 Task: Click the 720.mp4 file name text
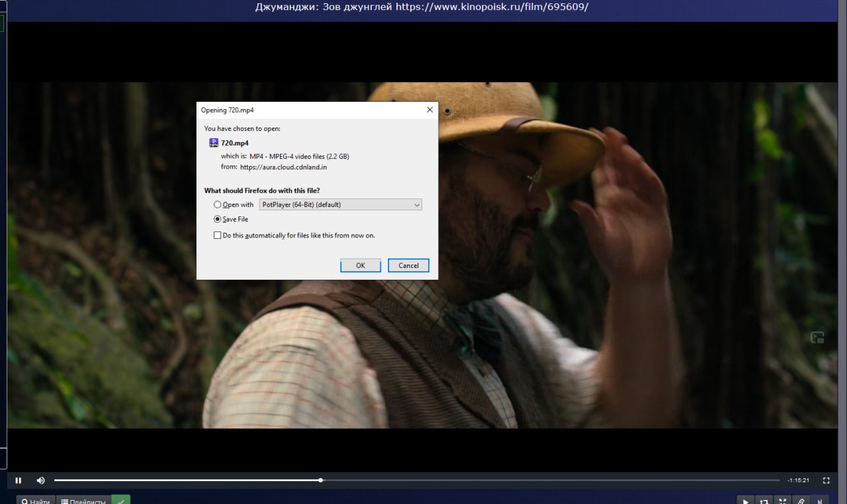235,143
